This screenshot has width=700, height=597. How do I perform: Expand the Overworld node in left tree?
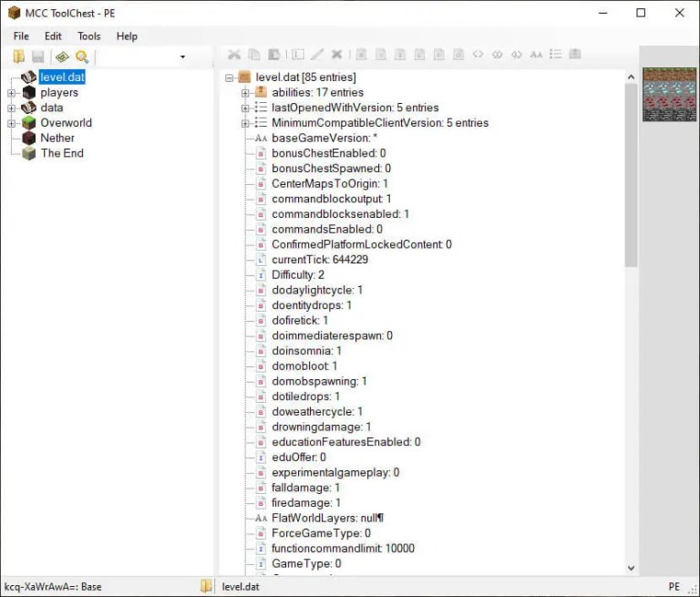pyautogui.click(x=12, y=123)
